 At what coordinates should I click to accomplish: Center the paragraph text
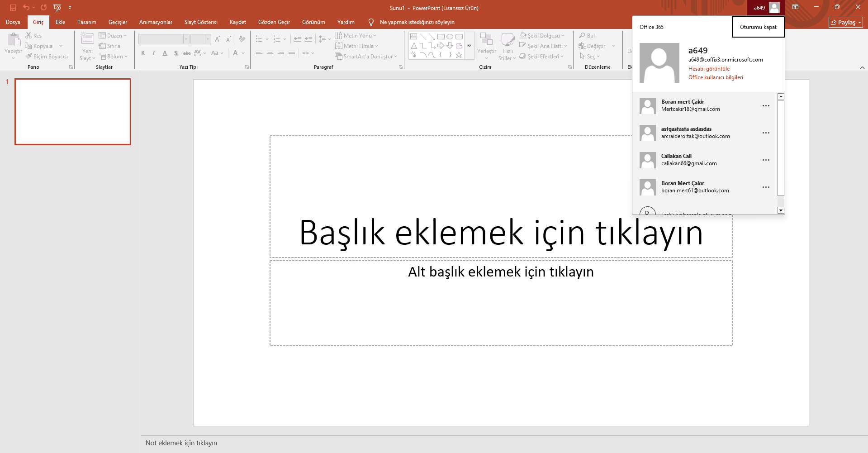click(270, 53)
